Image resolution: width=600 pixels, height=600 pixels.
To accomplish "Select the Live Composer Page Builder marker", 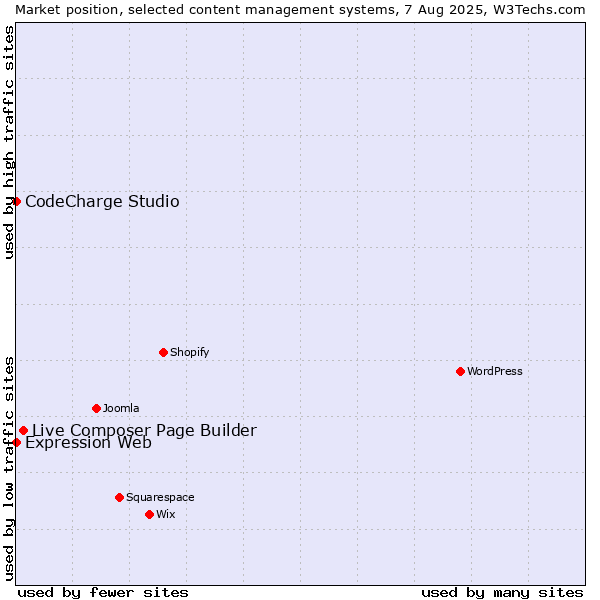I will pos(23,430).
